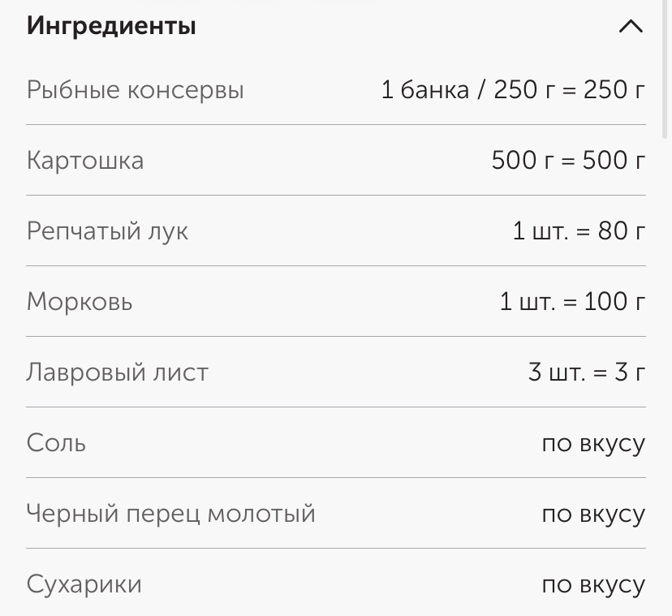
Task: Select the Рыбные консервы ingredient
Action: 135,90
